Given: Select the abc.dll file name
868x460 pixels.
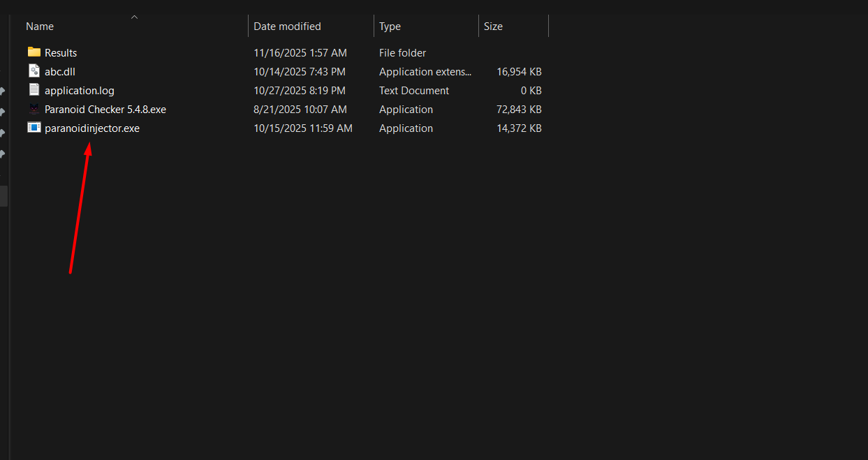Looking at the screenshot, I should 60,72.
